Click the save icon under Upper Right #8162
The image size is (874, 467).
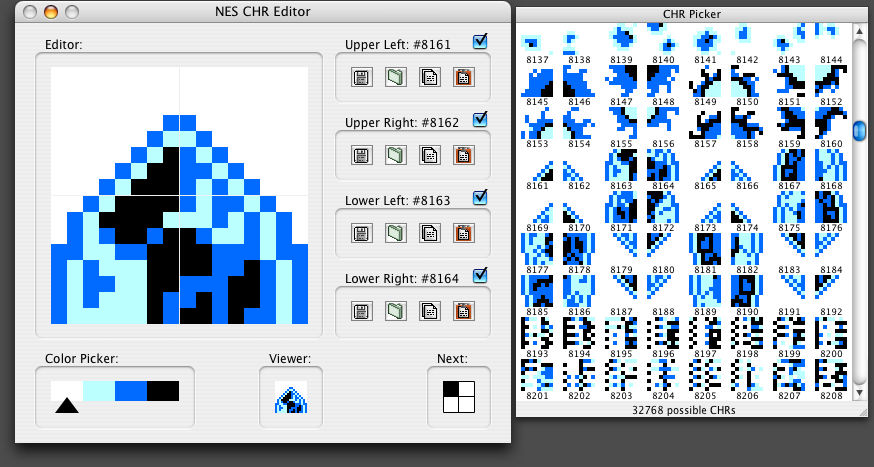pyautogui.click(x=362, y=155)
